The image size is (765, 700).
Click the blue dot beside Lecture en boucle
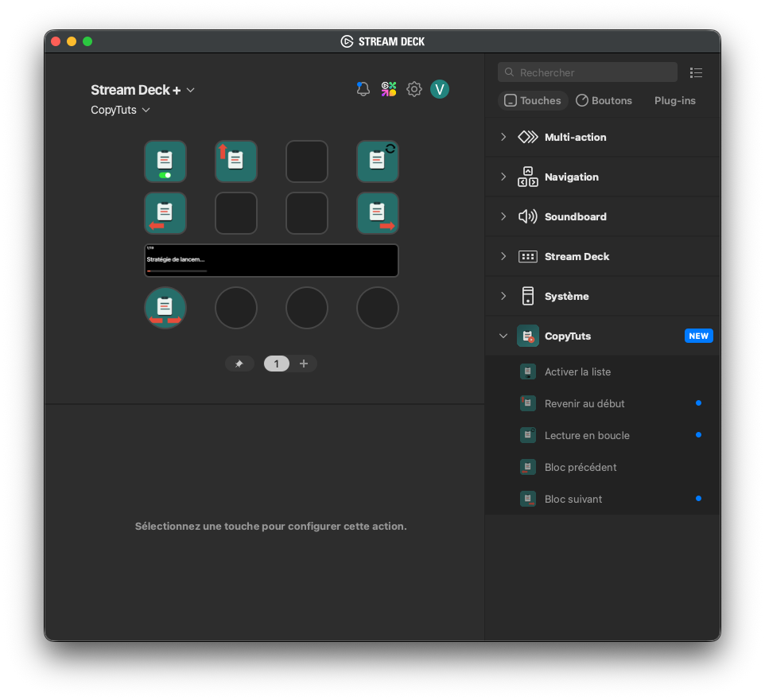[x=699, y=434]
